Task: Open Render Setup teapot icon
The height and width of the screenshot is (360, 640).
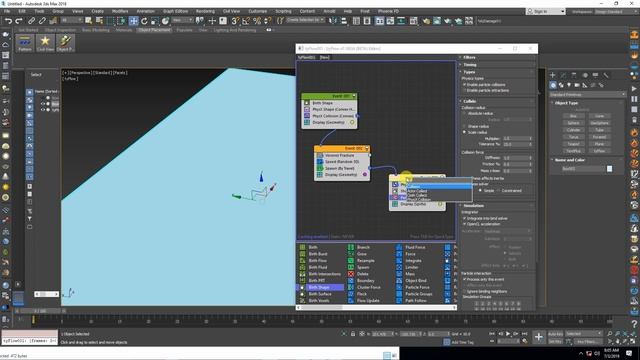Action: [x=426, y=21]
